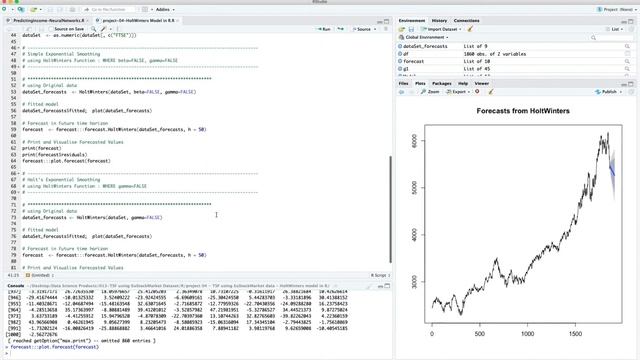Click the new file icon in main toolbar
This screenshot has width=640, height=360.
(x=5, y=9)
